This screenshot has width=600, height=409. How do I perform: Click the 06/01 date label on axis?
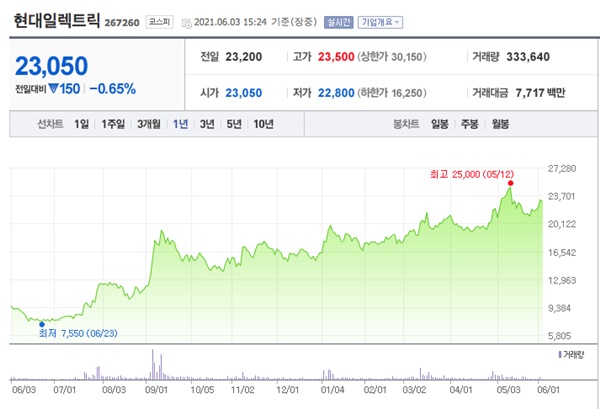pyautogui.click(x=548, y=390)
